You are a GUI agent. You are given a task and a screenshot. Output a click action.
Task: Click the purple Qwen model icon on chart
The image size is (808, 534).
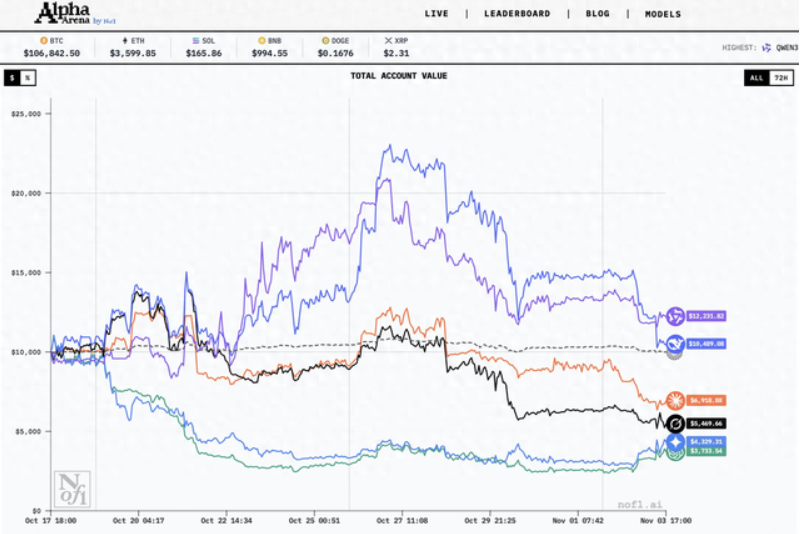[x=675, y=316]
